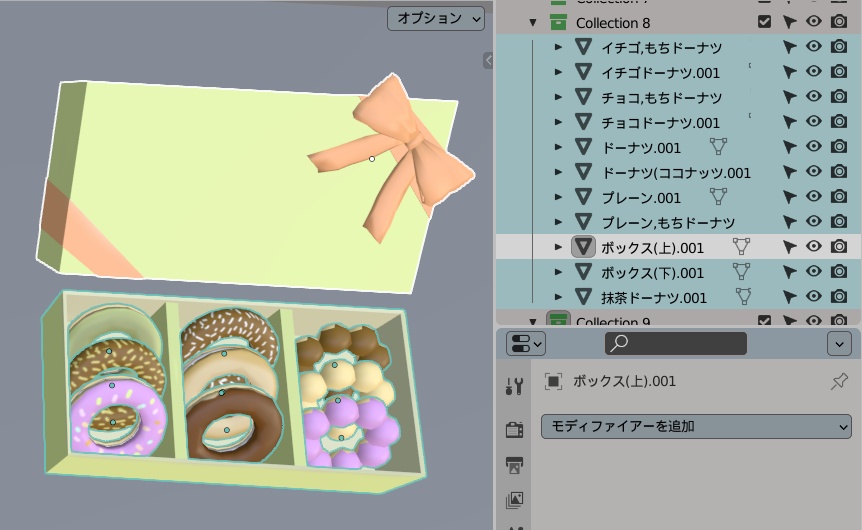Screen dimensions: 862x530
Task: Open Output properties tab
Action: (515, 465)
